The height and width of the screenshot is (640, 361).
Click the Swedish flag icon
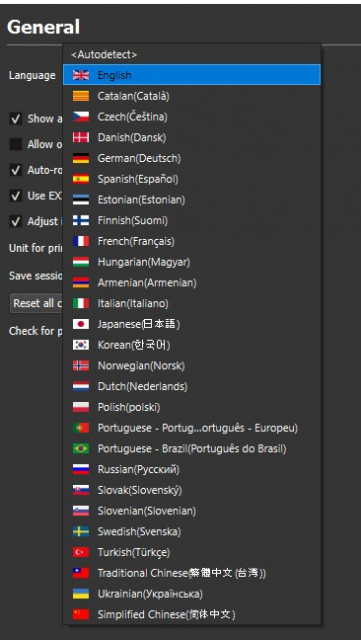click(81, 531)
